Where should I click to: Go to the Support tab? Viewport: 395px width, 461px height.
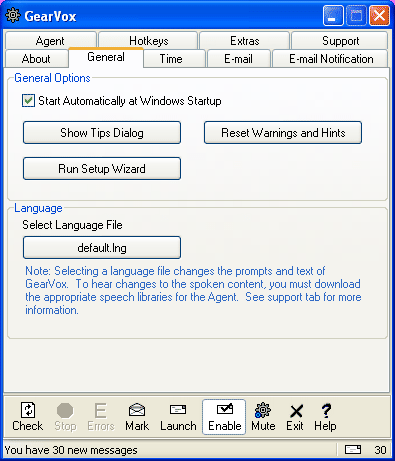[x=340, y=41]
